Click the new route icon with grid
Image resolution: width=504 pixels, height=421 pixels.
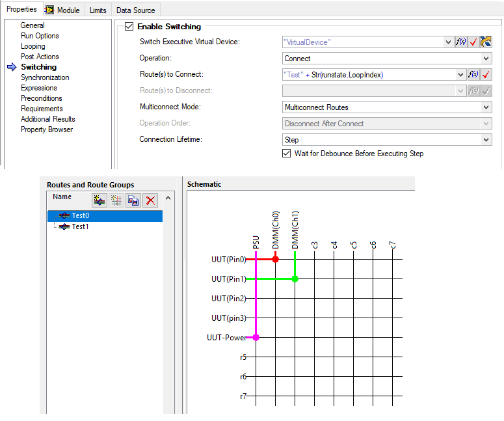[116, 200]
